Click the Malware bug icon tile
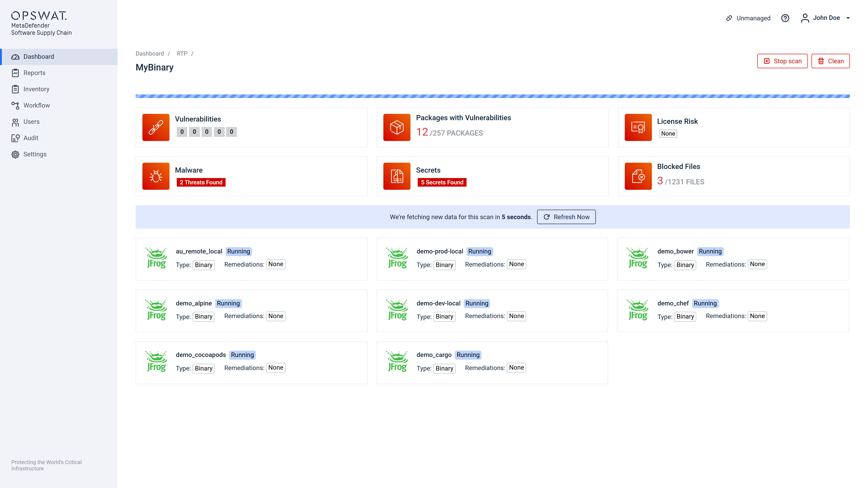The image size is (868, 488). click(156, 176)
